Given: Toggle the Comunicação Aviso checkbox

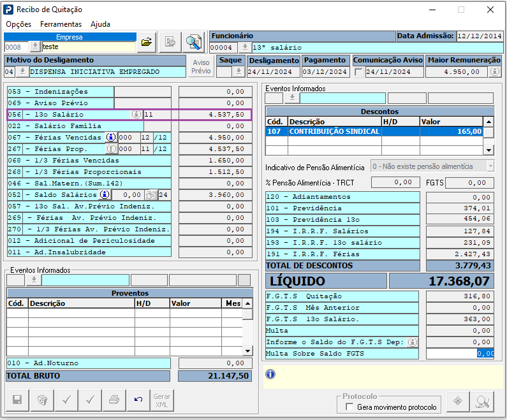Looking at the screenshot, I should (x=358, y=72).
